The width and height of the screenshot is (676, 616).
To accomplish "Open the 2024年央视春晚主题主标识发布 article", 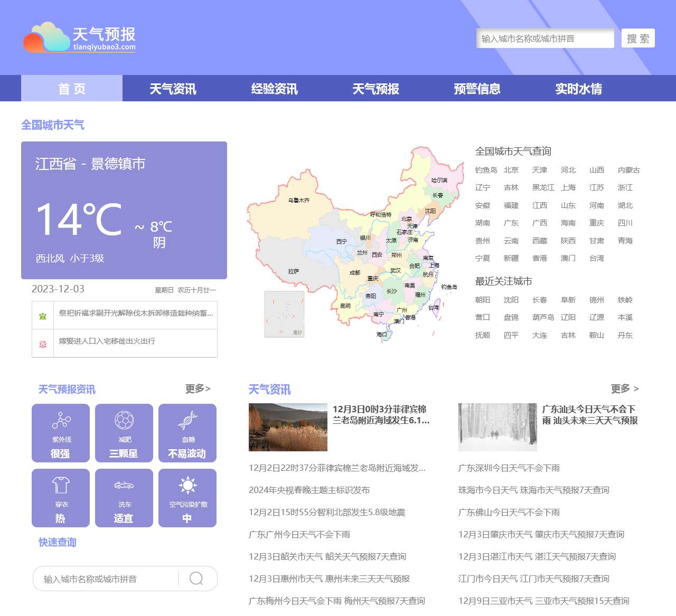I will [309, 490].
